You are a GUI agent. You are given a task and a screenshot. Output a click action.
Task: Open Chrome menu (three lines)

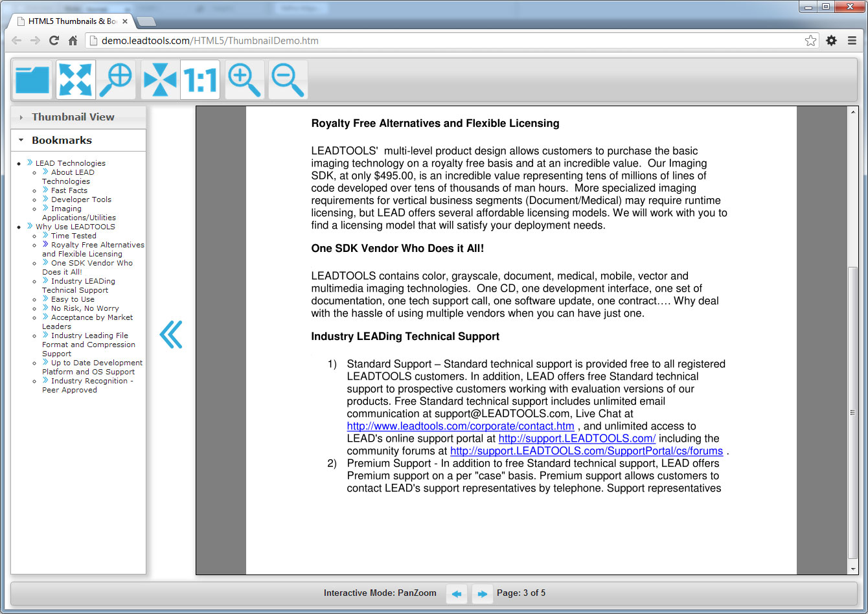[x=852, y=40]
